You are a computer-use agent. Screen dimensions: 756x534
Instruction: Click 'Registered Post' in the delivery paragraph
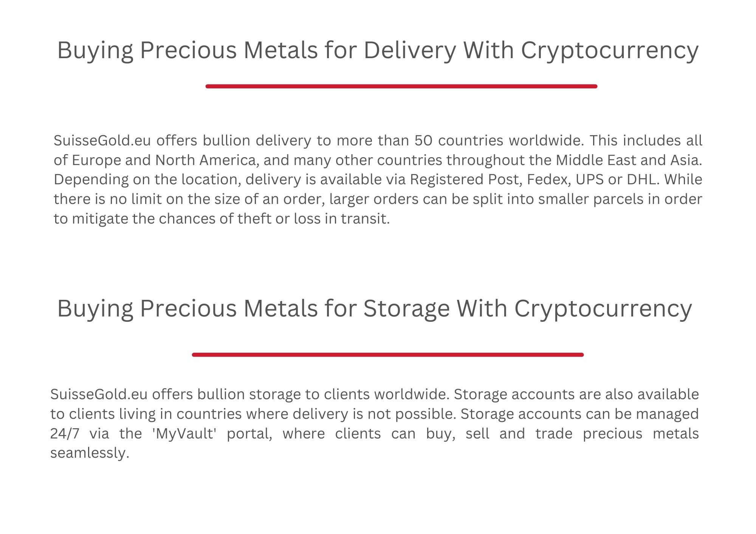(466, 180)
